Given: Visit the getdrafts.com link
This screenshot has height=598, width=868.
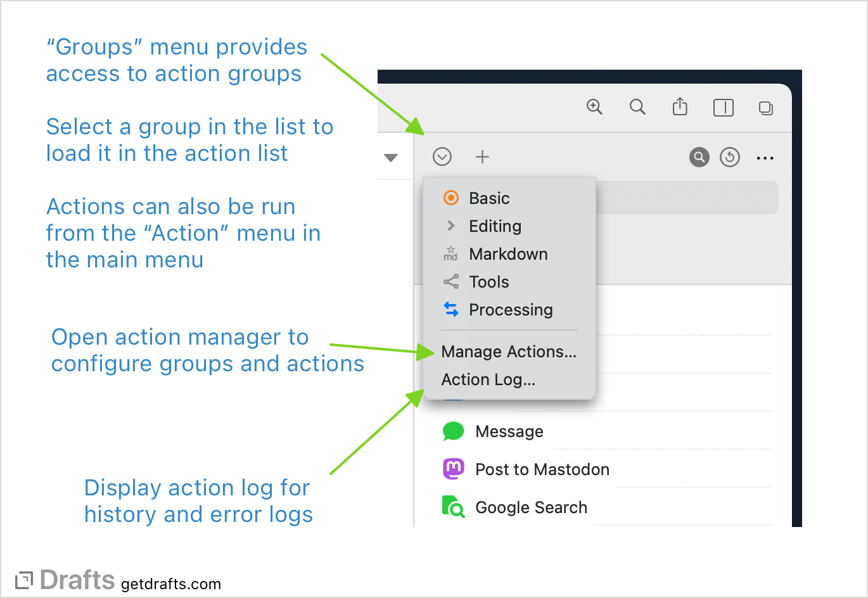Looking at the screenshot, I should 172,583.
